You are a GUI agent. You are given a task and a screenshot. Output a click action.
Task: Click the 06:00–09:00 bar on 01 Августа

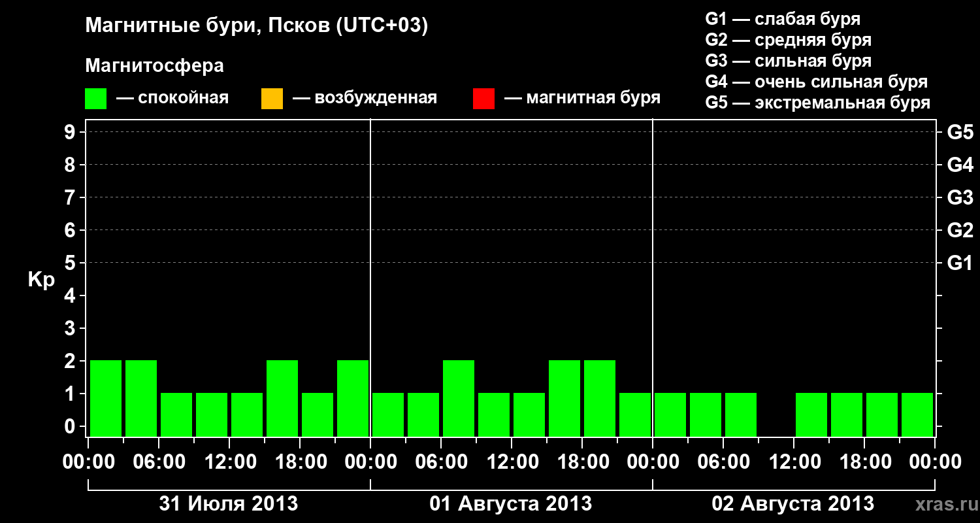459,398
